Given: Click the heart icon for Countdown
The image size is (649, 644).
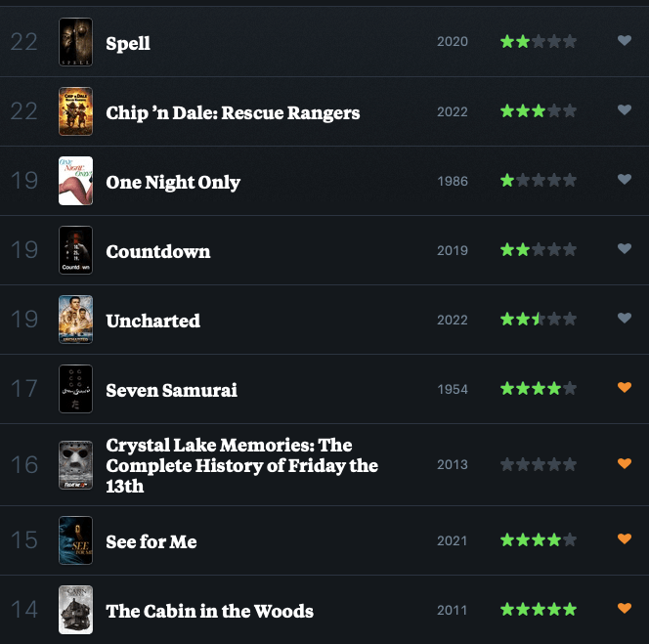Looking at the screenshot, I should (x=625, y=249).
